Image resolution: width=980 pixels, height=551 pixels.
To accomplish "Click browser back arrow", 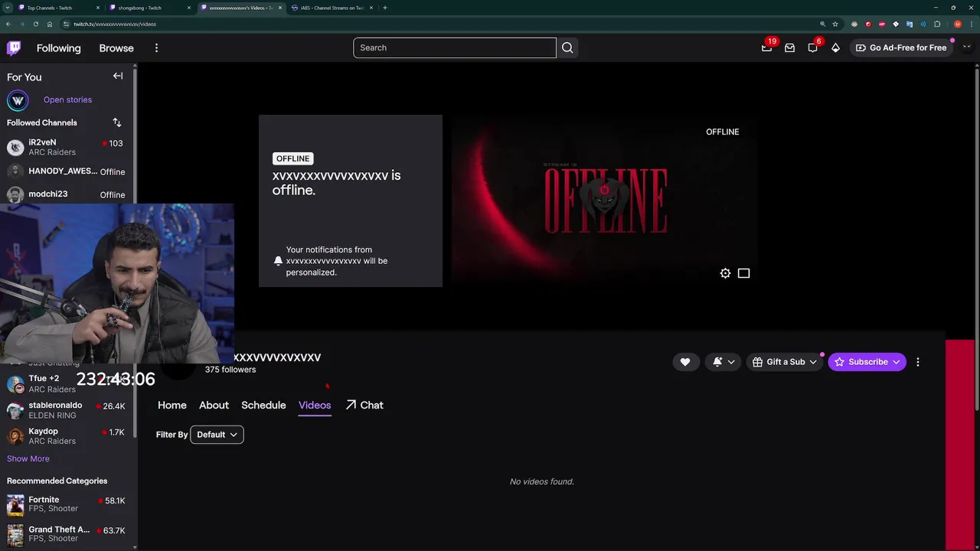I will tap(8, 24).
